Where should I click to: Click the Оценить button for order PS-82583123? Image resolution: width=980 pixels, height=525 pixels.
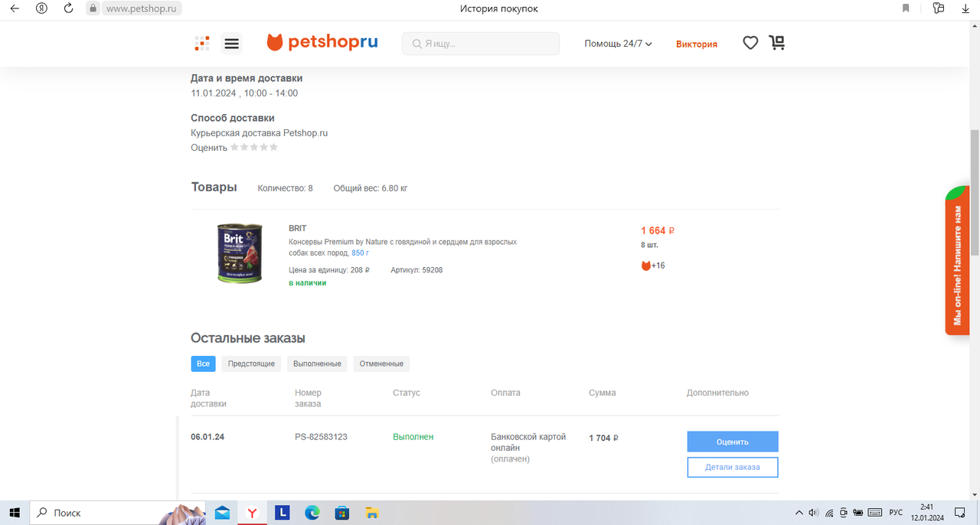pyautogui.click(x=733, y=442)
